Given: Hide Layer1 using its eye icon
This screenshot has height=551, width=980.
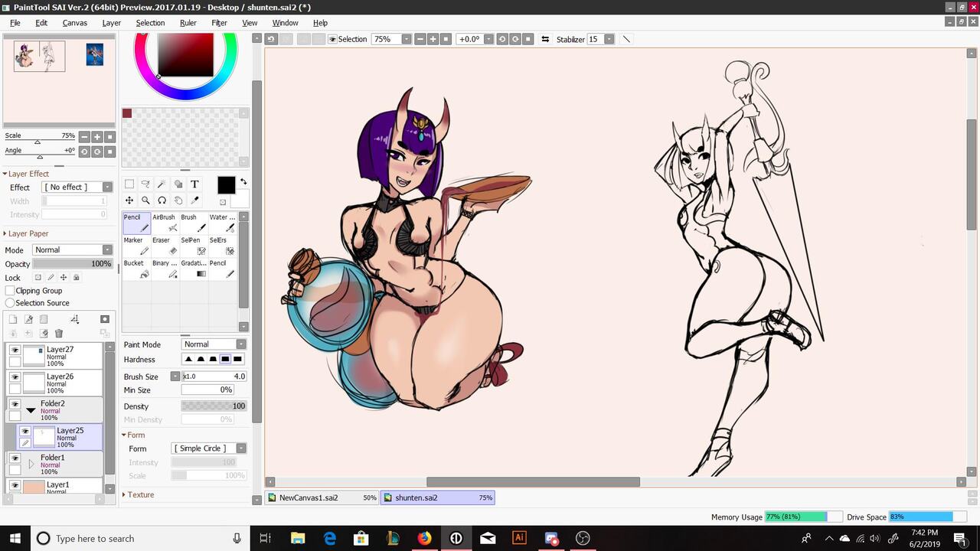Looking at the screenshot, I should click(x=15, y=485).
